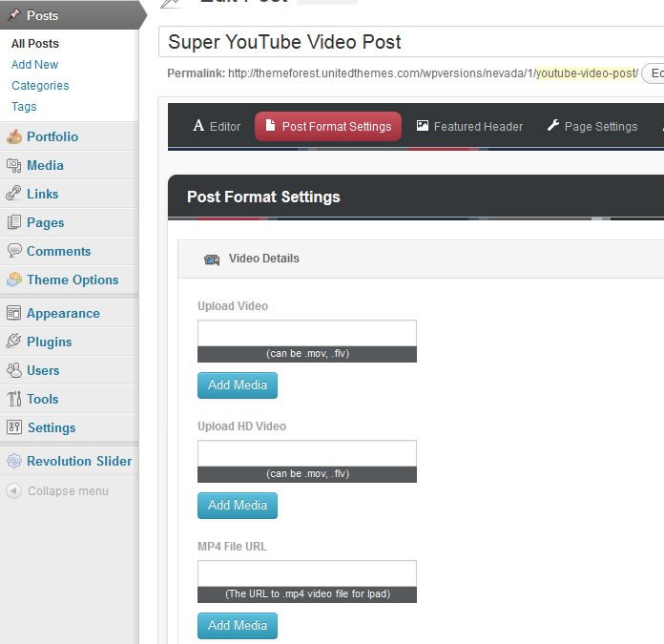Screen dimensions: 664x644
Task: Click the Users icon in sidebar
Action: click(13, 370)
